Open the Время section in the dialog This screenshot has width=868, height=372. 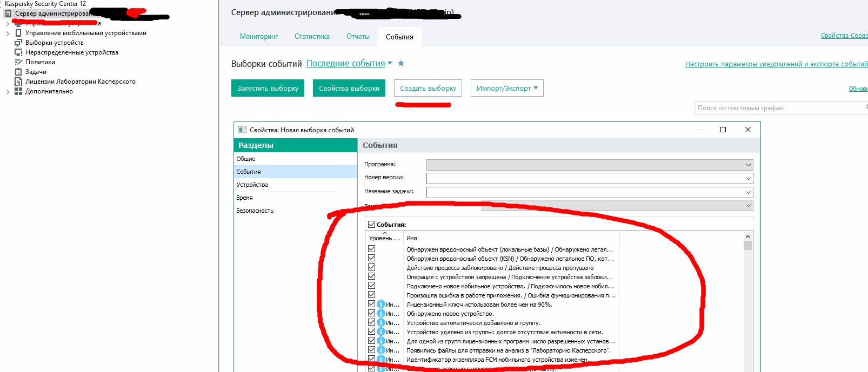[296, 198]
